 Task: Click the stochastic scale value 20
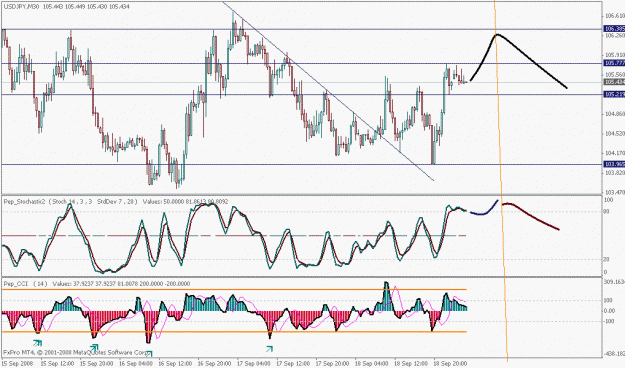point(607,260)
